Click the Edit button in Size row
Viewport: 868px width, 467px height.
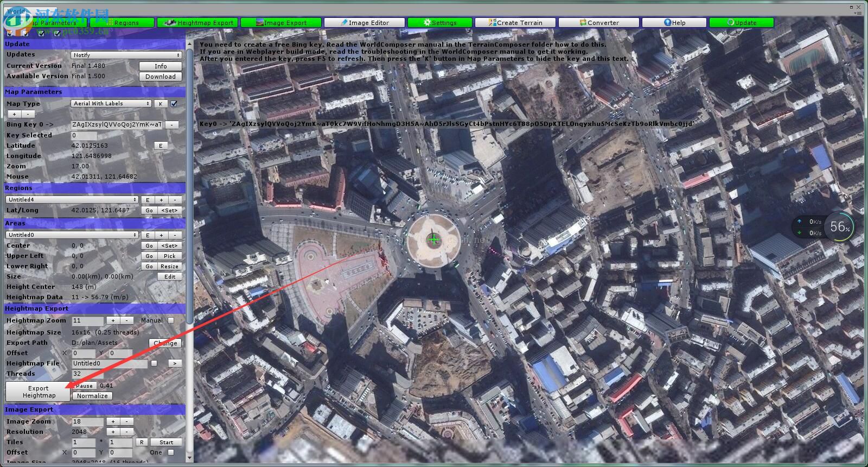(170, 276)
